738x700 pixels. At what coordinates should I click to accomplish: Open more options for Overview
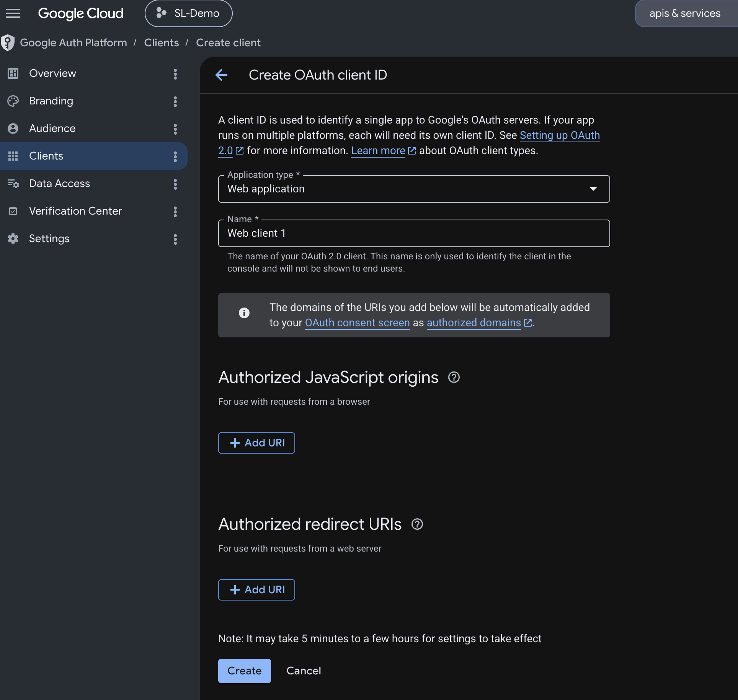click(x=175, y=74)
